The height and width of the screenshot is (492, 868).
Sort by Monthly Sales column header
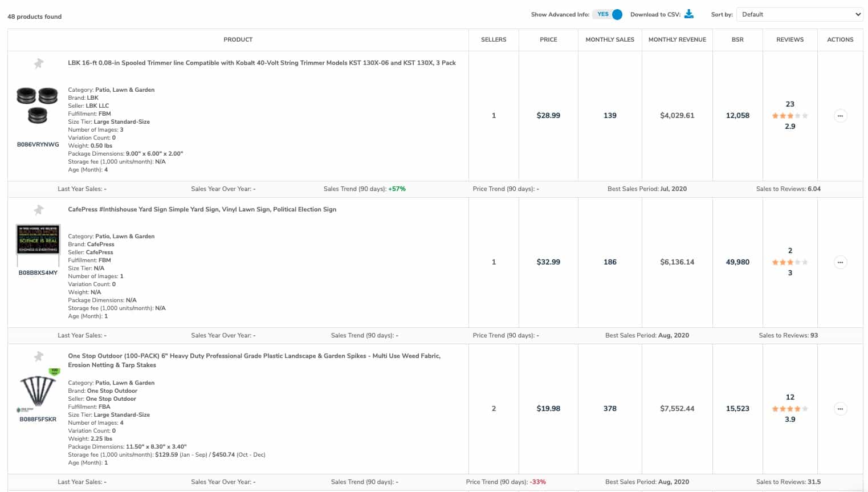pos(610,40)
